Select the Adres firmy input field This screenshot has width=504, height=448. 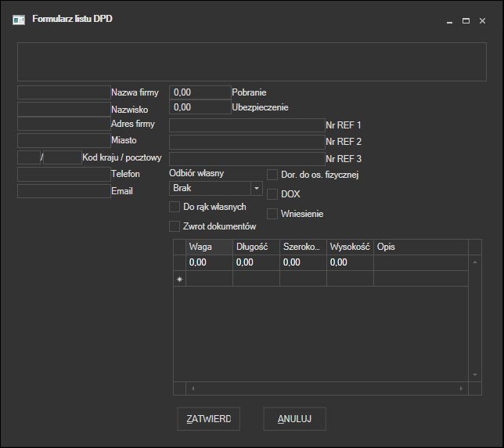pos(64,124)
